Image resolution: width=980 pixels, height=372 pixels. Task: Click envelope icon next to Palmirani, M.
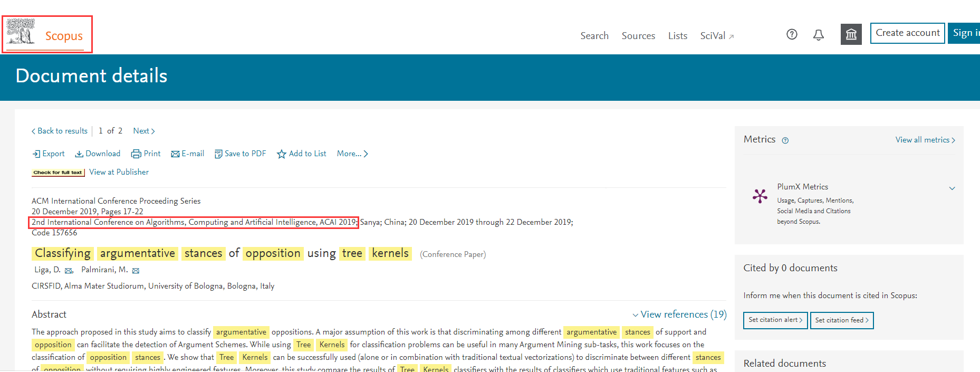(136, 271)
